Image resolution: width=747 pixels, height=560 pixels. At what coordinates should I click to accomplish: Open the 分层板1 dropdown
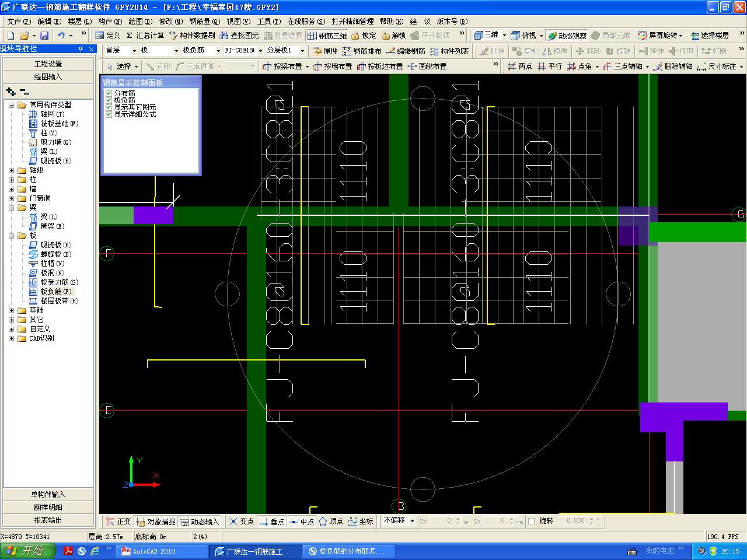(x=302, y=51)
